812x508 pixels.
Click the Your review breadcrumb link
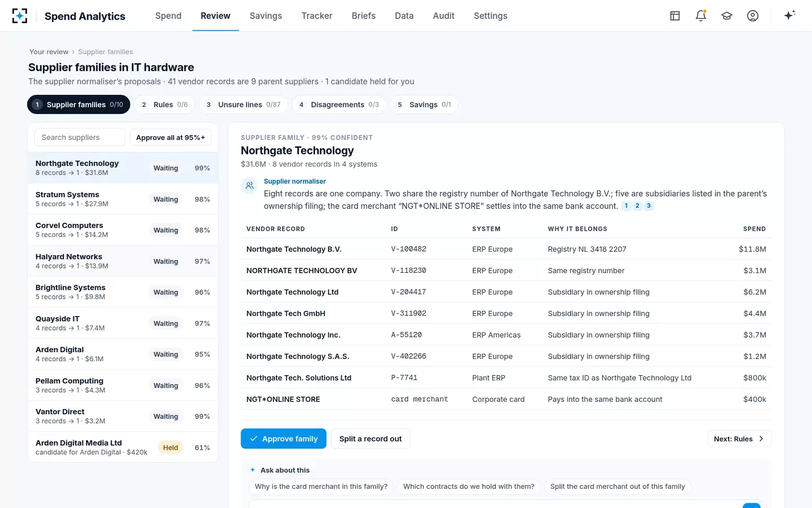pyautogui.click(x=48, y=51)
